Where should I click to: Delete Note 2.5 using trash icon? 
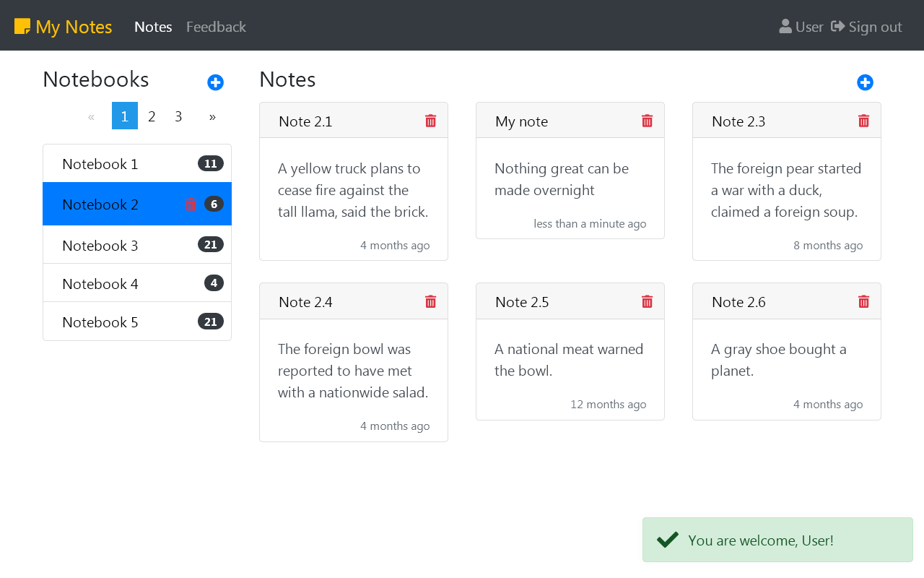point(647,301)
